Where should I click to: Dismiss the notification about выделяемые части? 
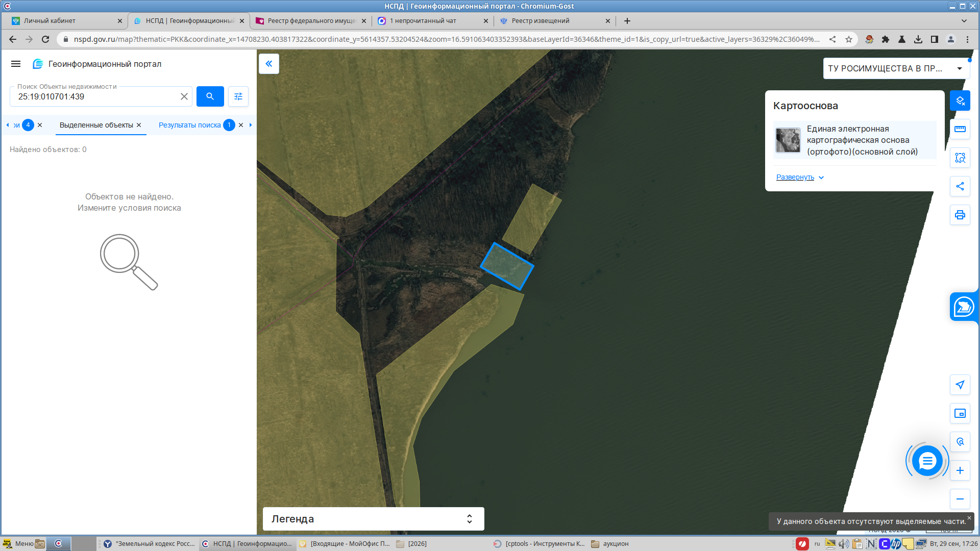tap(969, 518)
